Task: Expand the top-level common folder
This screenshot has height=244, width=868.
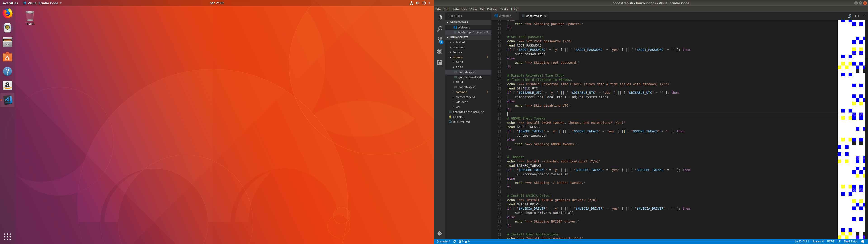Action: pos(468,47)
